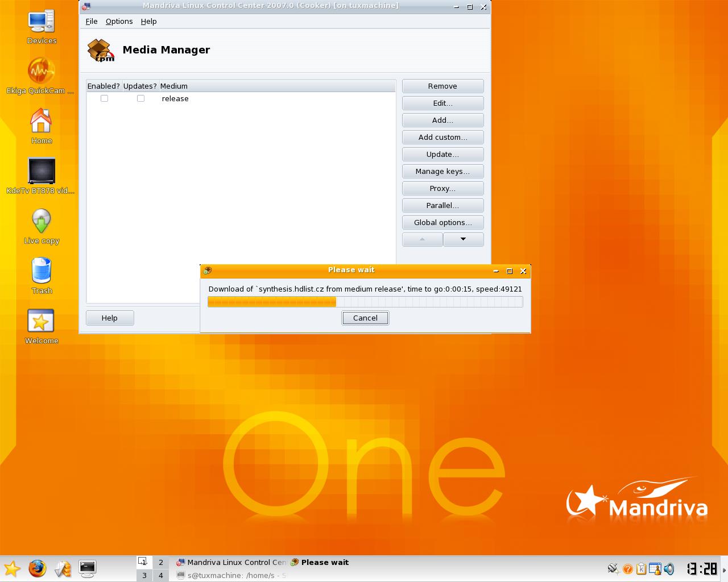The width and height of the screenshot is (728, 582).
Task: Click the Parallel... button
Action: [x=443, y=205]
